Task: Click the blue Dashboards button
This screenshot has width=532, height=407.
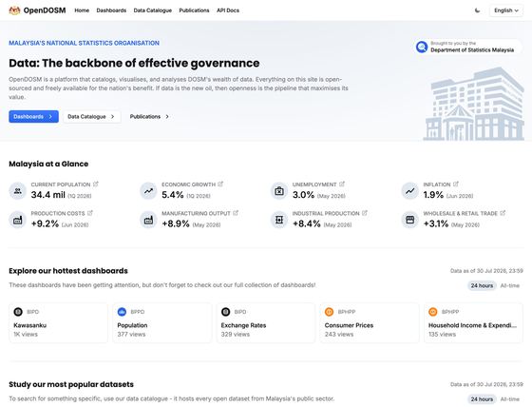Action: click(33, 117)
